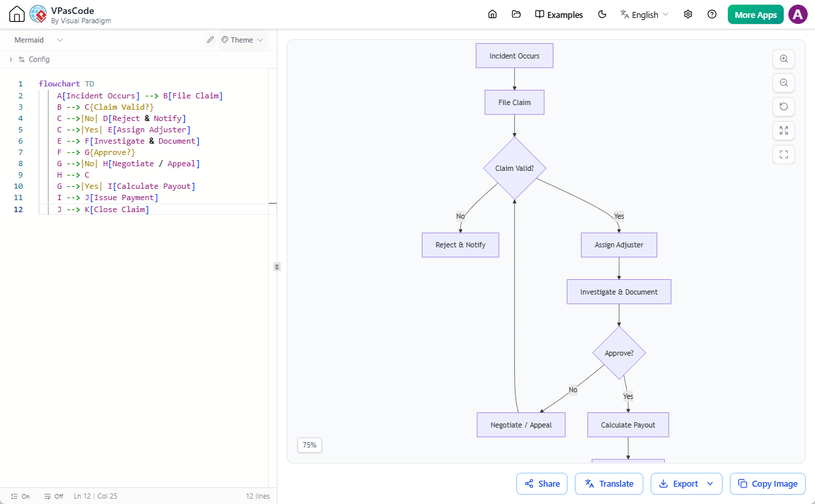Click code text I[Calculate Payout]
Image resolution: width=815 pixels, height=504 pixels.
tap(152, 186)
